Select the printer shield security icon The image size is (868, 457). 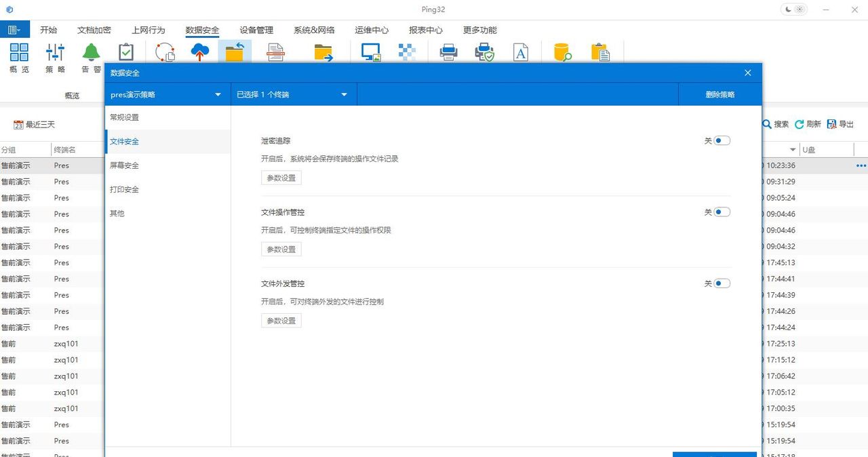coord(484,52)
